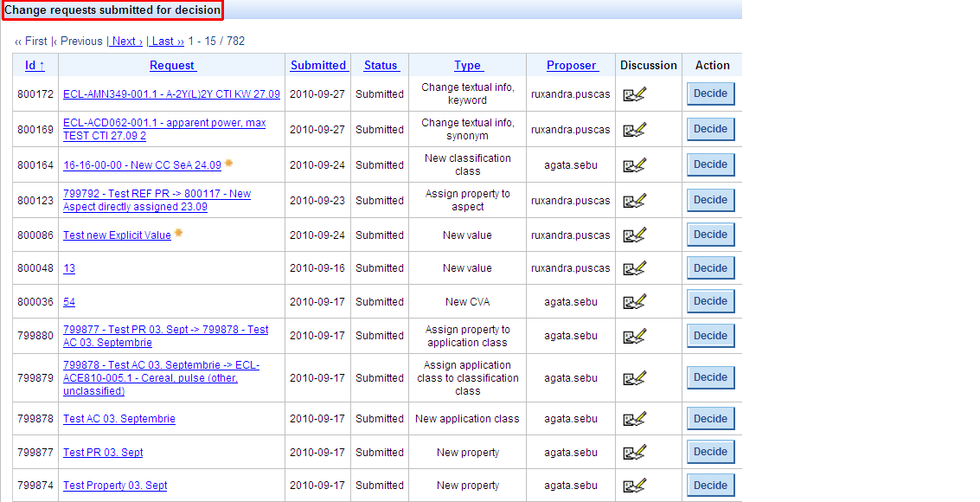980x502 pixels.
Task: Open request 'Test new Explicit Value'
Action: [117, 235]
